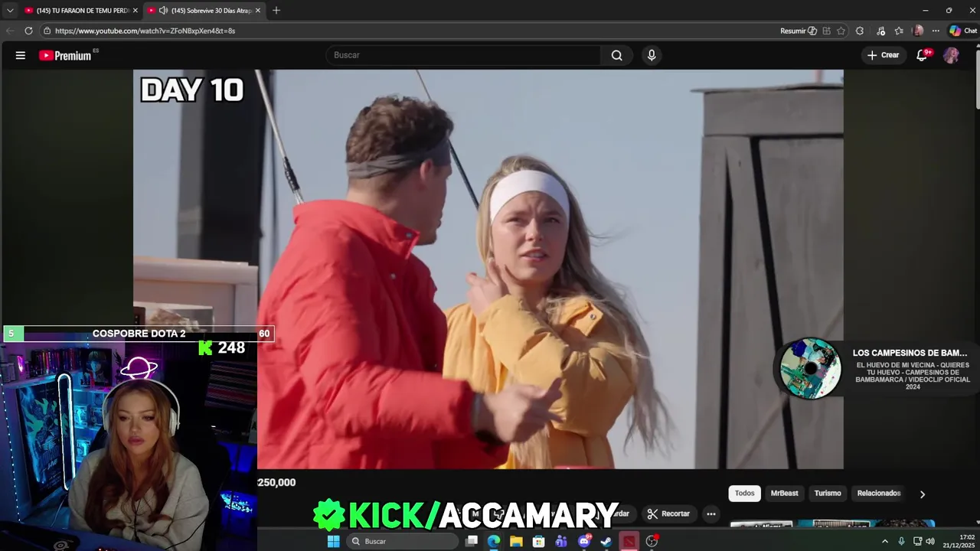Close the TU FARAON DE TEMU tab
The width and height of the screenshot is (980, 551).
pyautogui.click(x=136, y=11)
